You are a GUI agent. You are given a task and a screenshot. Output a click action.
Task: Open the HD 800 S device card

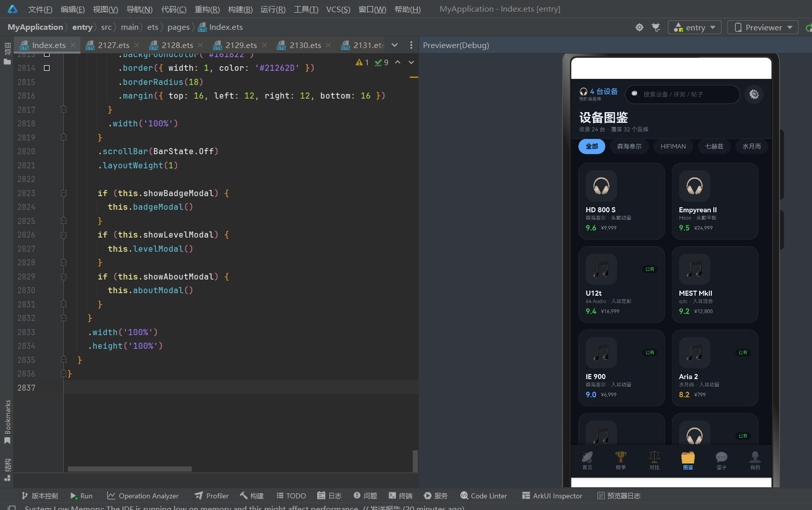(622, 201)
